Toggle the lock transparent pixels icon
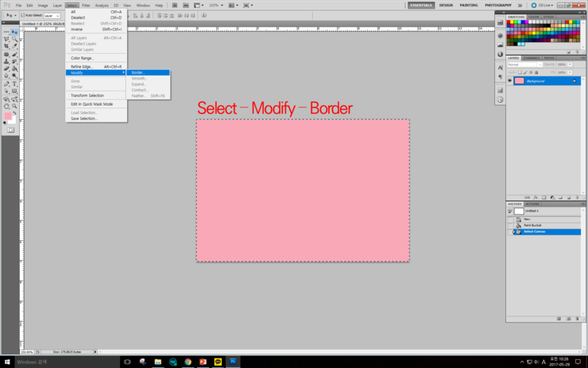Viewport: 588px width, 368px height. tap(520, 72)
